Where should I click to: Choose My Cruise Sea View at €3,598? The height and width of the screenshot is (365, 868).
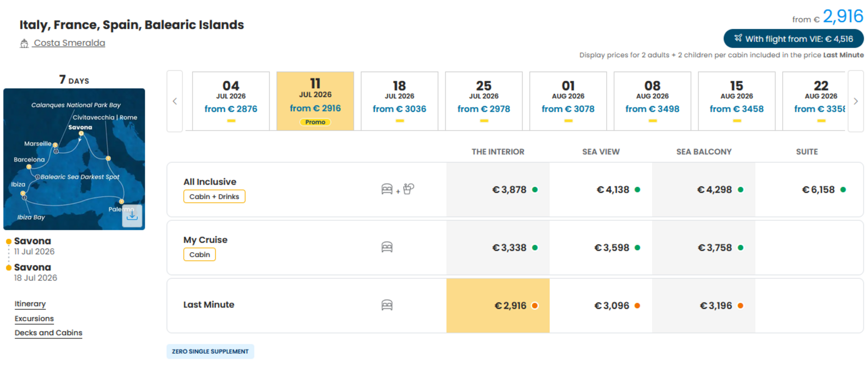601,248
